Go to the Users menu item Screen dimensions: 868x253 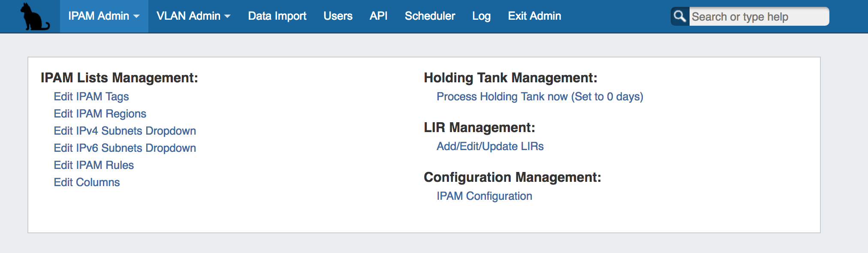338,16
